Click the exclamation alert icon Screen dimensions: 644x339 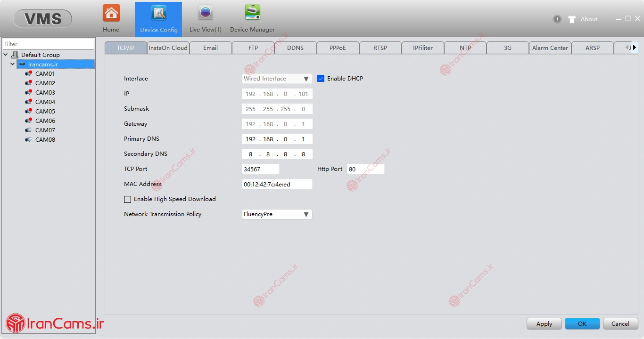(557, 19)
